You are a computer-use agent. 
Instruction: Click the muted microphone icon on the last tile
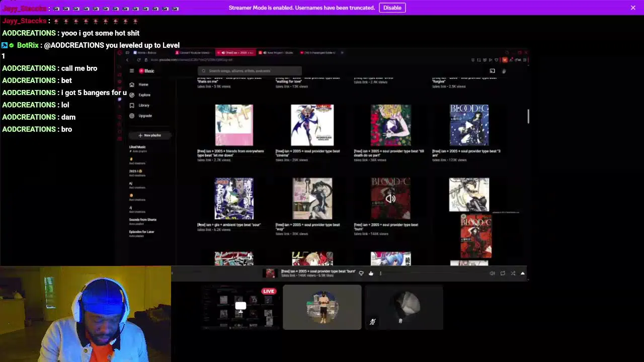[x=372, y=322]
